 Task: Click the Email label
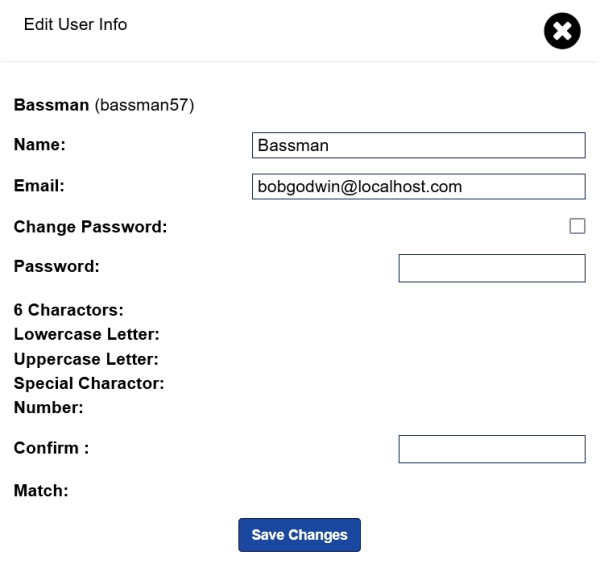(x=39, y=186)
